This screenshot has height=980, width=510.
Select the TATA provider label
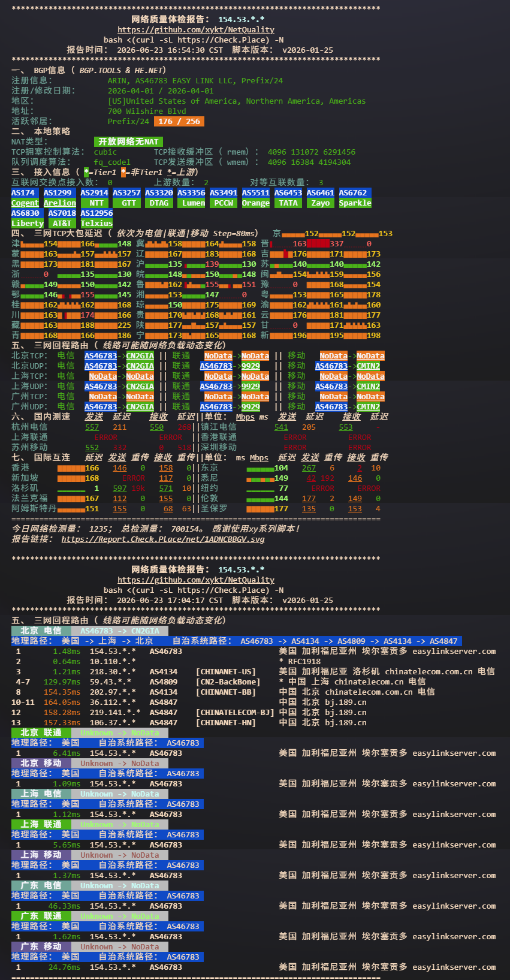click(288, 203)
